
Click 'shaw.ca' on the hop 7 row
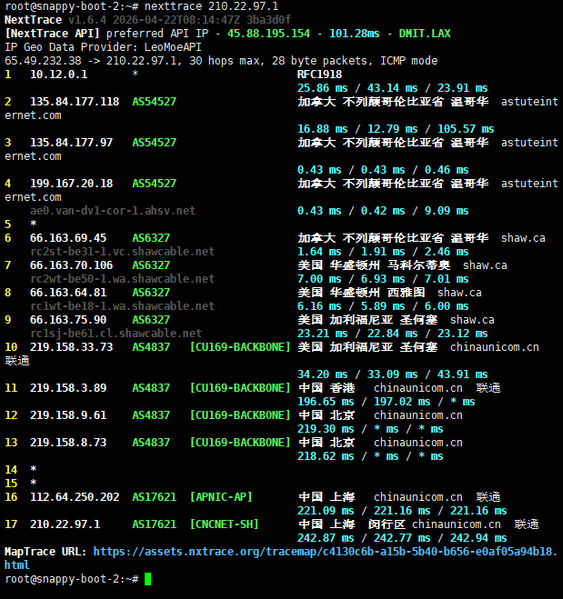(485, 265)
